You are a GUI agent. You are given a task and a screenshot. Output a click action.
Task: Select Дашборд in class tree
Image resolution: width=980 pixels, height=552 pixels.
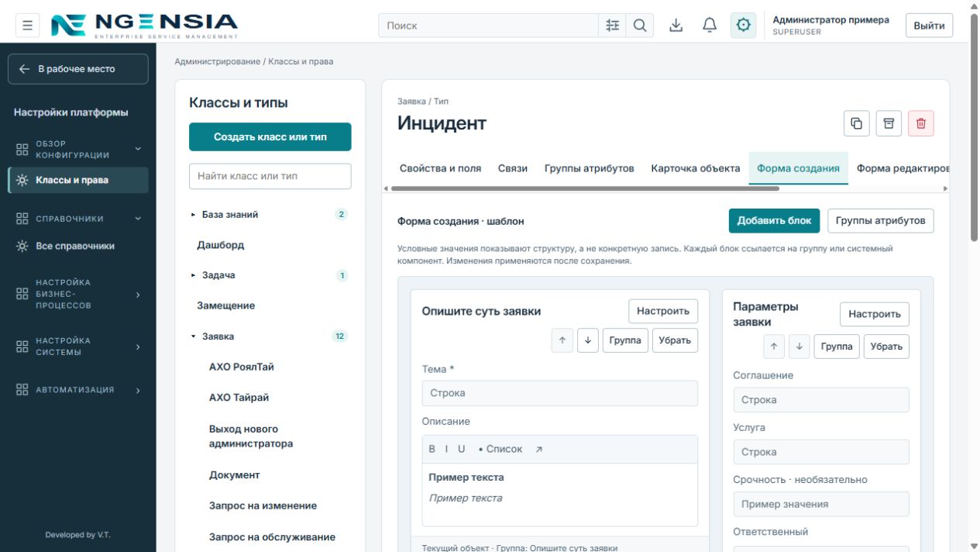(221, 245)
